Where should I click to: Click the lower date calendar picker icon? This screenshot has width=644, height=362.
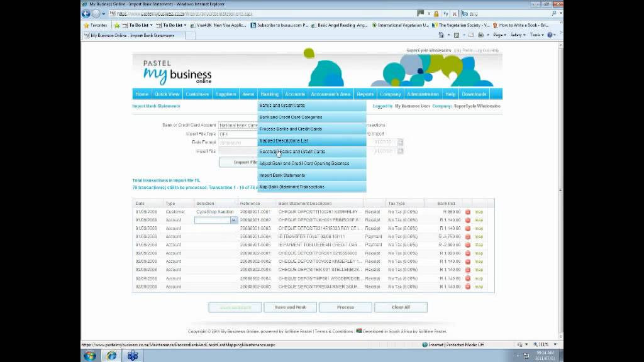400,151
